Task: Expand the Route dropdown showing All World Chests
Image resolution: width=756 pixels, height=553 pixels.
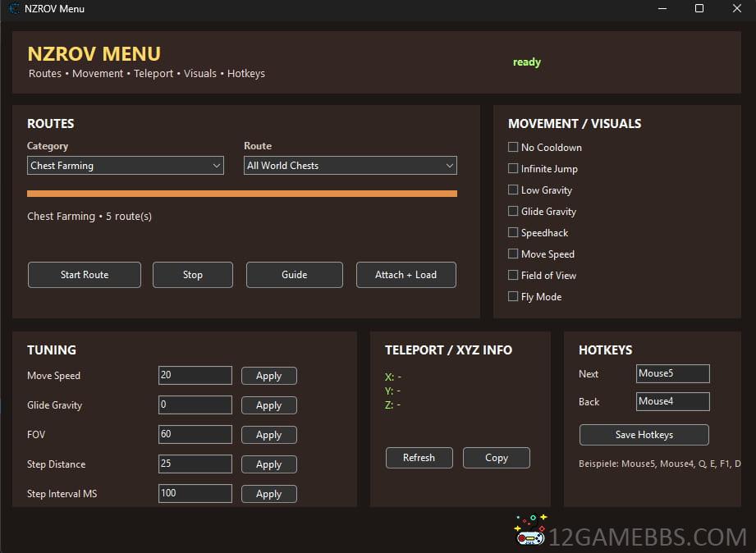Action: tap(350, 166)
